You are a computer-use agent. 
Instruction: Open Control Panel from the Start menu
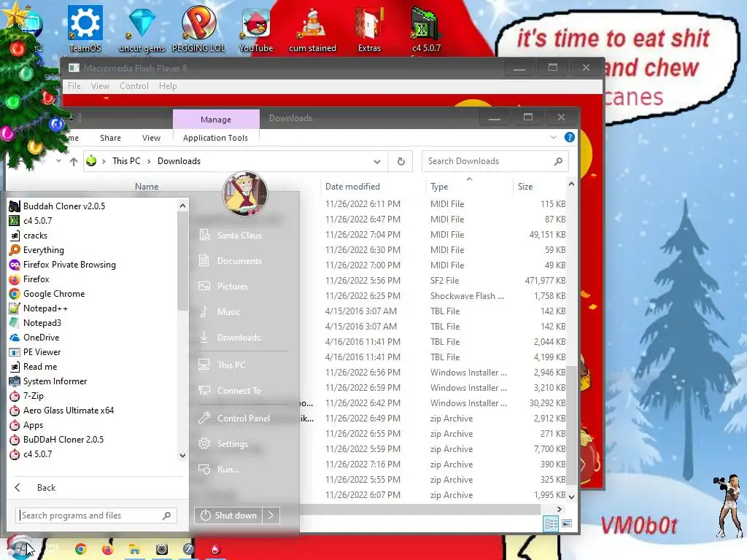[244, 419]
